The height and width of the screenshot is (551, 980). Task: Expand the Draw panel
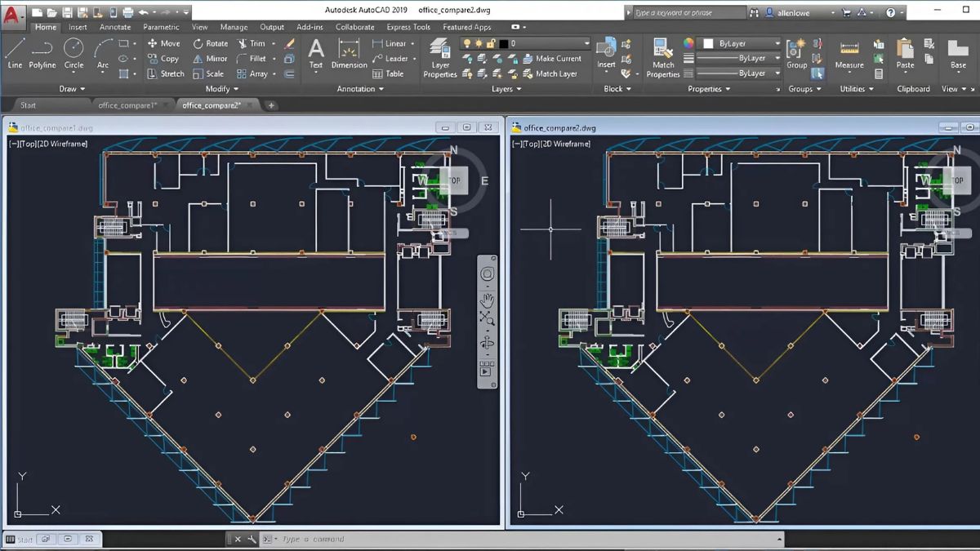click(72, 88)
